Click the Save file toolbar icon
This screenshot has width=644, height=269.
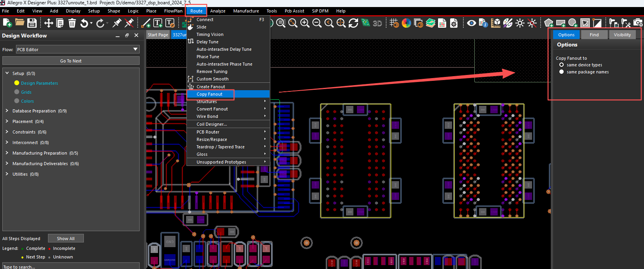click(x=32, y=23)
